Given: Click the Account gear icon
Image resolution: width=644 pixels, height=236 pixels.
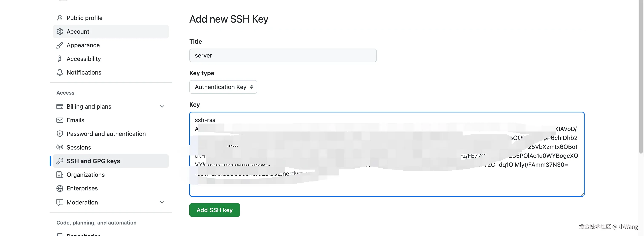Looking at the screenshot, I should click(x=60, y=32).
